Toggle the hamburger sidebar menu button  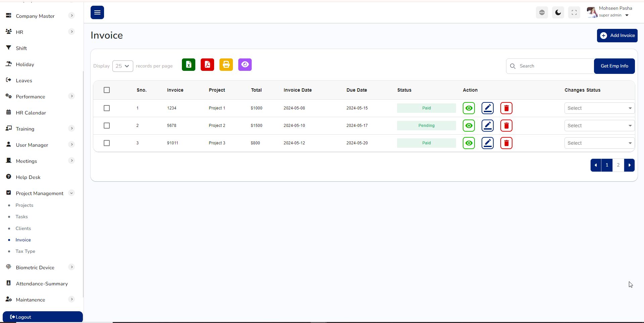coord(97,12)
